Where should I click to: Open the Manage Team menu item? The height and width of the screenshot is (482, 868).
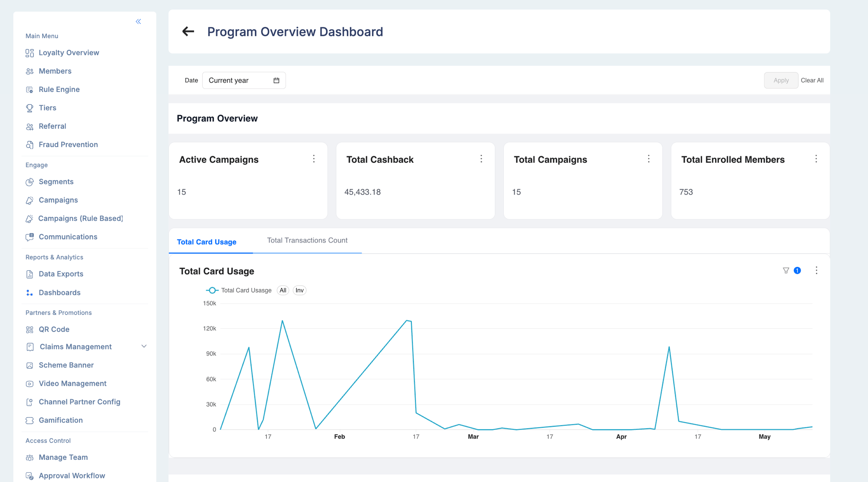coord(63,457)
